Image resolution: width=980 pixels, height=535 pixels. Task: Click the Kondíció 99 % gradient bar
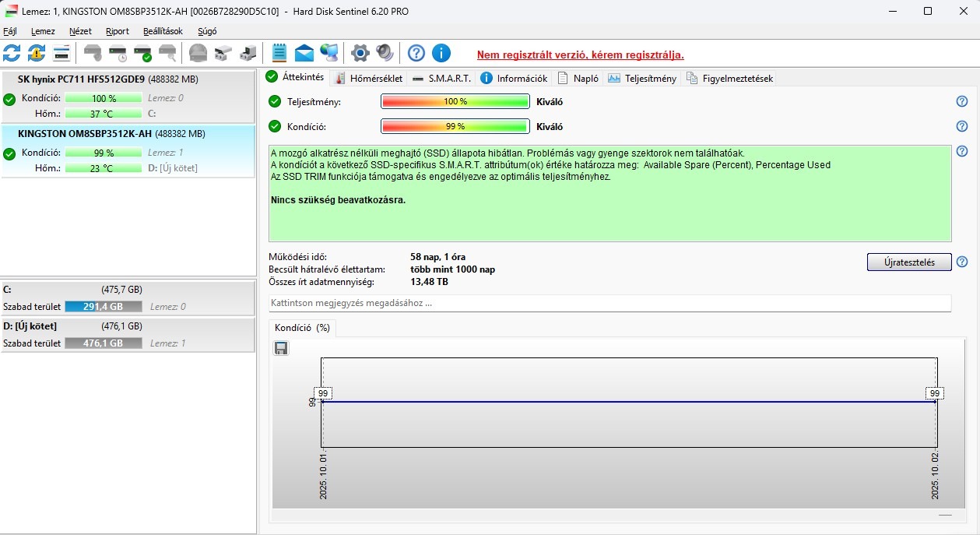click(x=455, y=126)
